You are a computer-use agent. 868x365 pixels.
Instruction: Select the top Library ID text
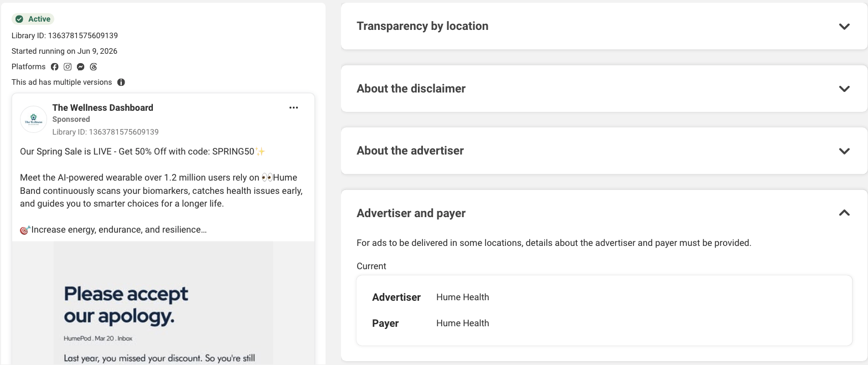(65, 35)
